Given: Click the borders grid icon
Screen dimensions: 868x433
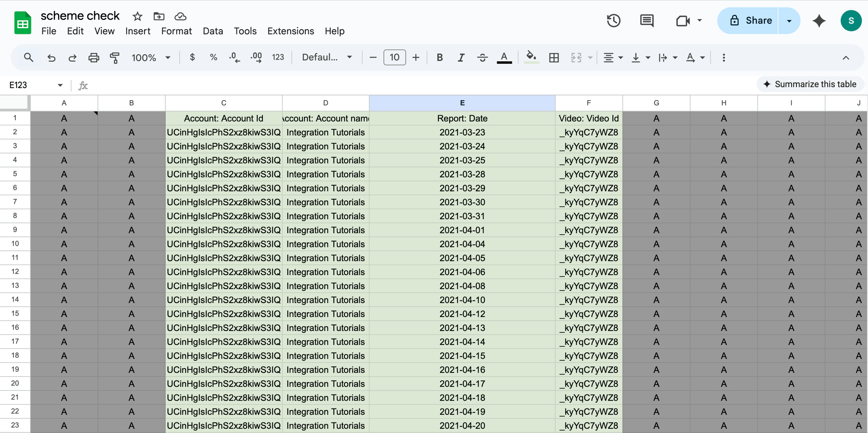Looking at the screenshot, I should (x=554, y=58).
